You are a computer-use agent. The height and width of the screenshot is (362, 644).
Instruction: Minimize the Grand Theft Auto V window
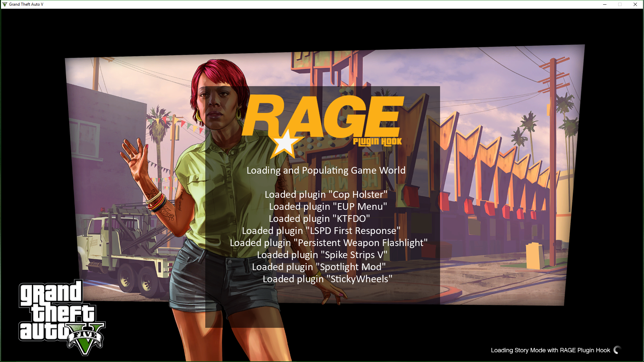click(x=605, y=4)
